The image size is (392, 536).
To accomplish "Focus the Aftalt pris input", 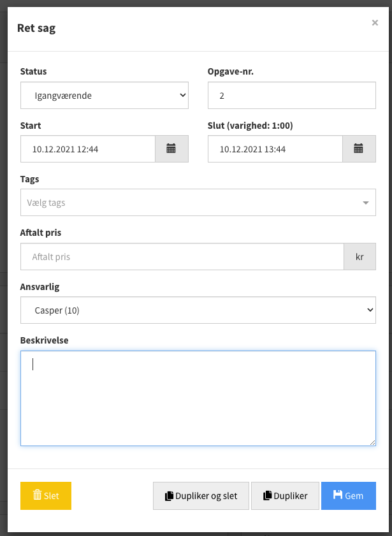I will click(182, 257).
